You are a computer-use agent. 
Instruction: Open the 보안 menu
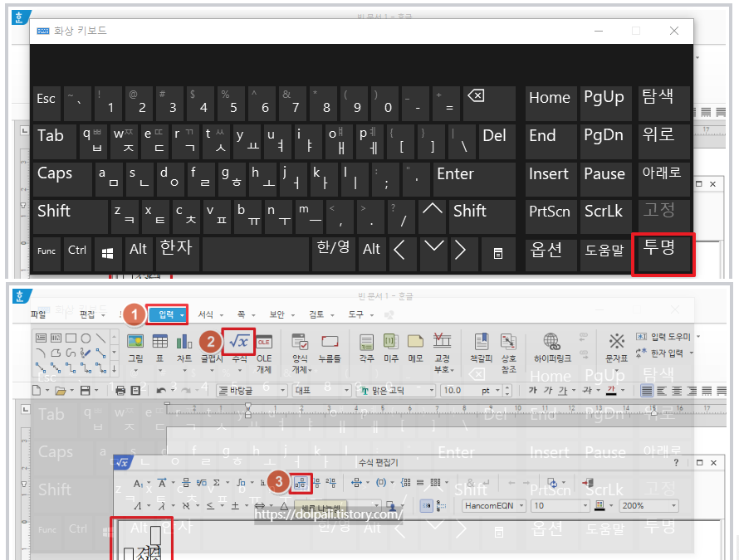click(277, 314)
